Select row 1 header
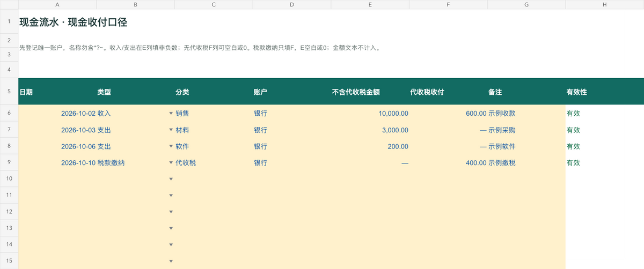This screenshot has height=269, width=644. [9, 22]
